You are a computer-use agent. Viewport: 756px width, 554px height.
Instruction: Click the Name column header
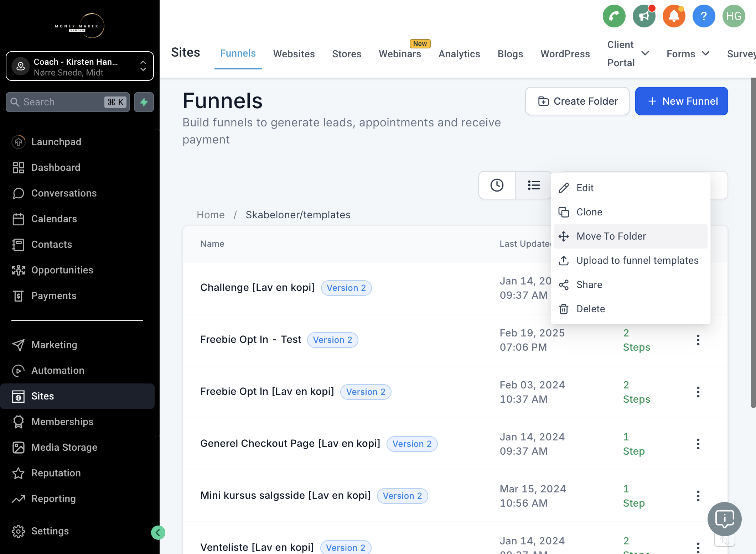pyautogui.click(x=212, y=244)
